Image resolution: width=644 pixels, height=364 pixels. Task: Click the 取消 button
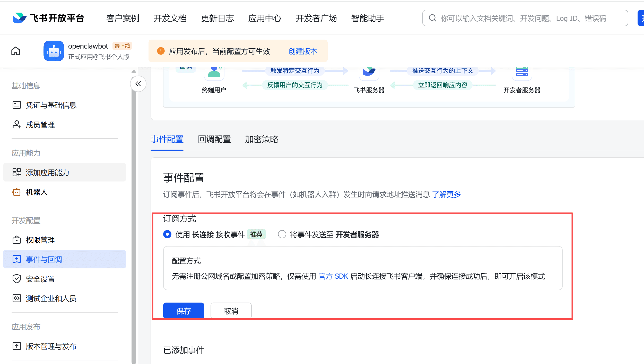pyautogui.click(x=231, y=311)
